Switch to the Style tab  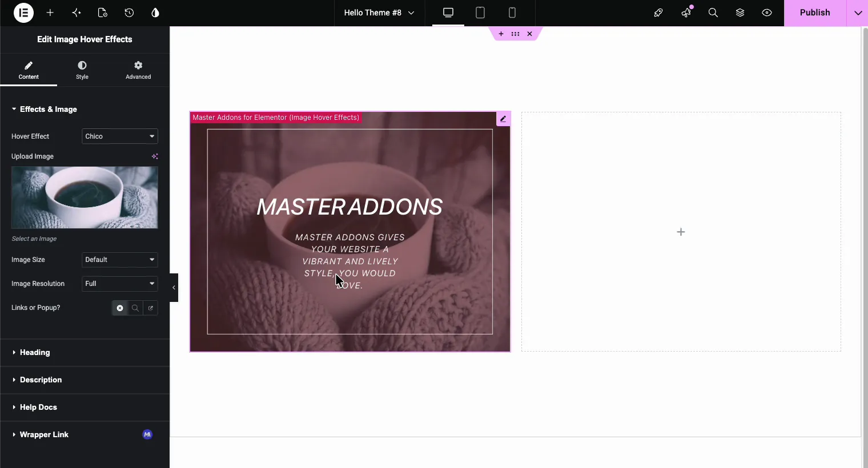82,70
